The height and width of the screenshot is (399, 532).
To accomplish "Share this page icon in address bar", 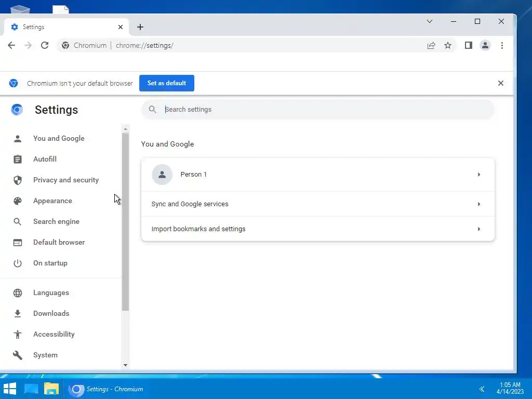I will tap(431, 46).
